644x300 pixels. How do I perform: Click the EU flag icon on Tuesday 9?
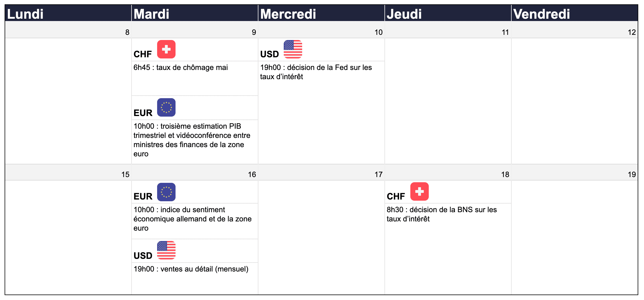[166, 107]
